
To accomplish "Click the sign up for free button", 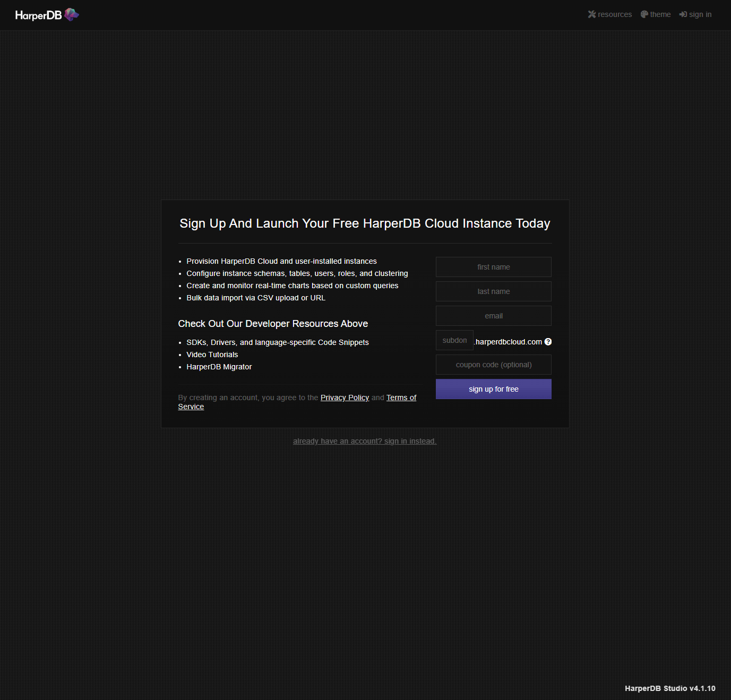I will click(494, 389).
